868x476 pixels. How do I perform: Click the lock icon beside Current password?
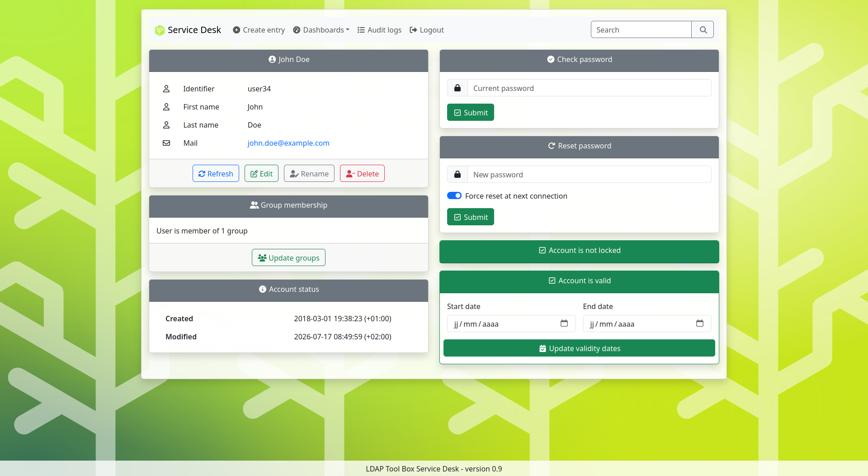tap(458, 88)
